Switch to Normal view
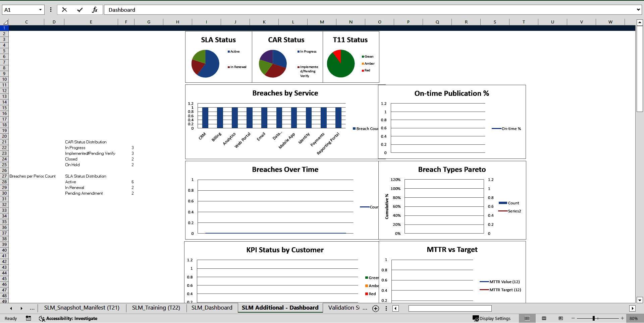644x323 pixels. point(527,318)
